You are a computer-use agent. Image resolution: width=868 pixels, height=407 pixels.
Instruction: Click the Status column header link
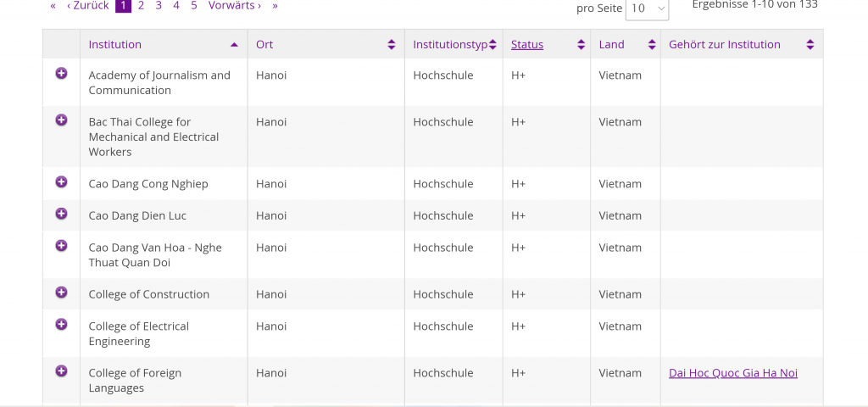pyautogui.click(x=527, y=44)
